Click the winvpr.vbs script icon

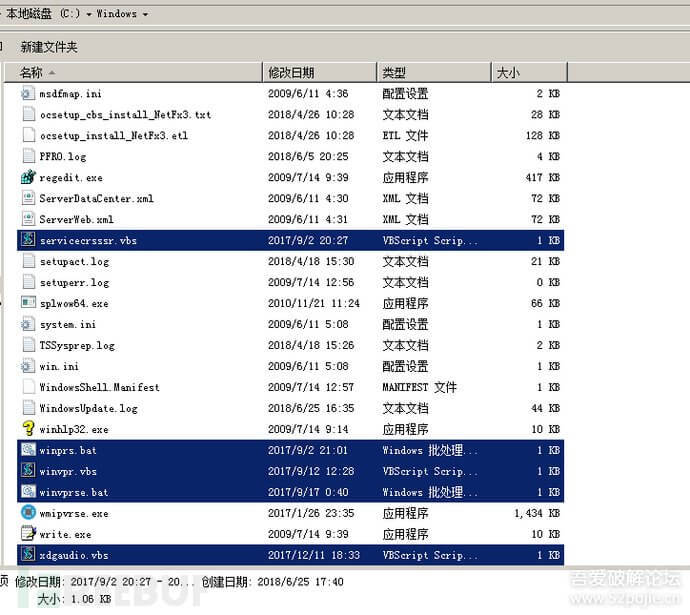pyautogui.click(x=28, y=471)
